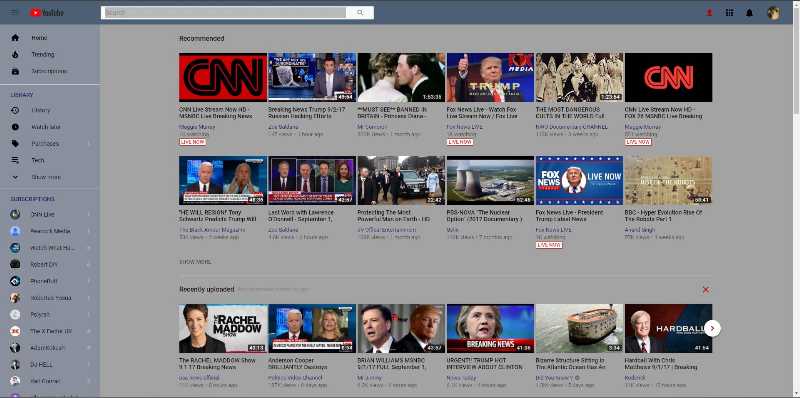Open the notifications bell
The width and height of the screenshot is (800, 398).
[749, 13]
